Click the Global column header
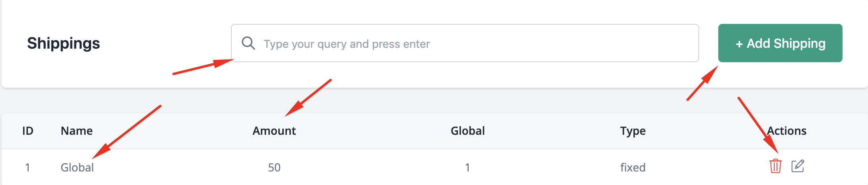Screen dimensions: 868x185 pyautogui.click(x=467, y=131)
